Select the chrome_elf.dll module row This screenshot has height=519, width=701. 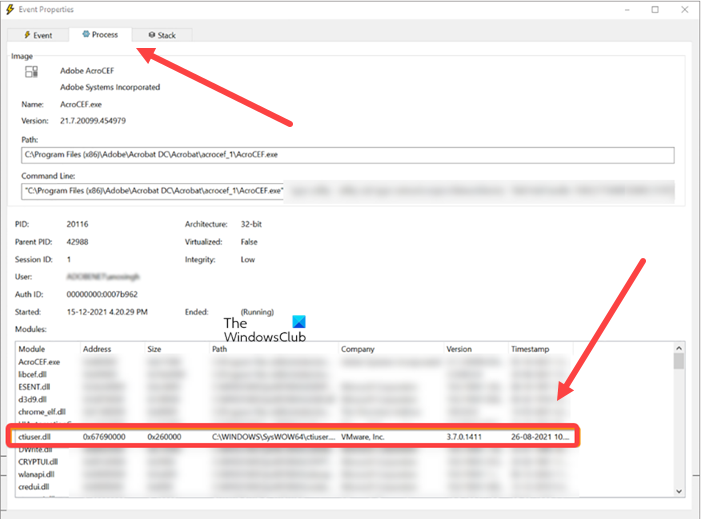point(295,412)
